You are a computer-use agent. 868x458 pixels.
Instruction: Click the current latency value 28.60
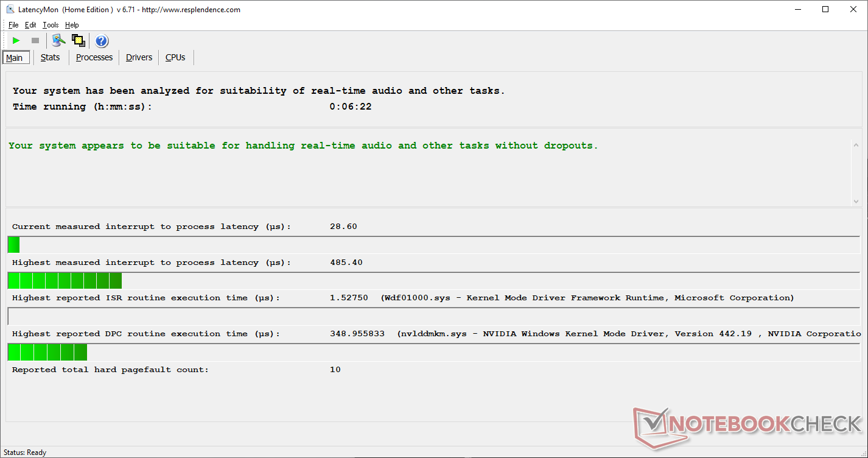point(343,227)
